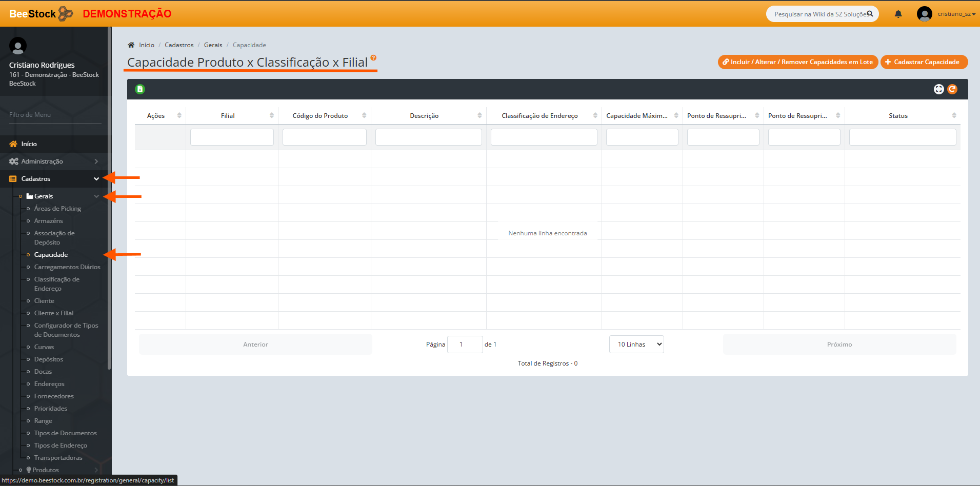Expand the Administração menu section
980x486 pixels.
coord(54,161)
